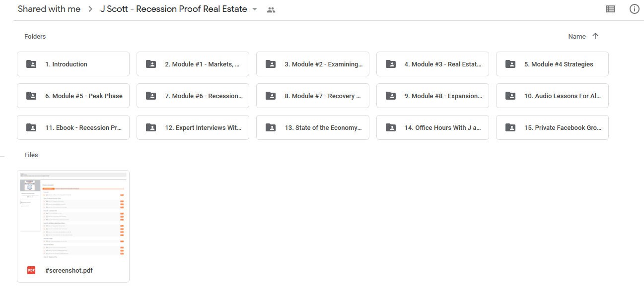Click the shared people icon beside folder title
Screen dimensions: 644x292
(x=271, y=9)
